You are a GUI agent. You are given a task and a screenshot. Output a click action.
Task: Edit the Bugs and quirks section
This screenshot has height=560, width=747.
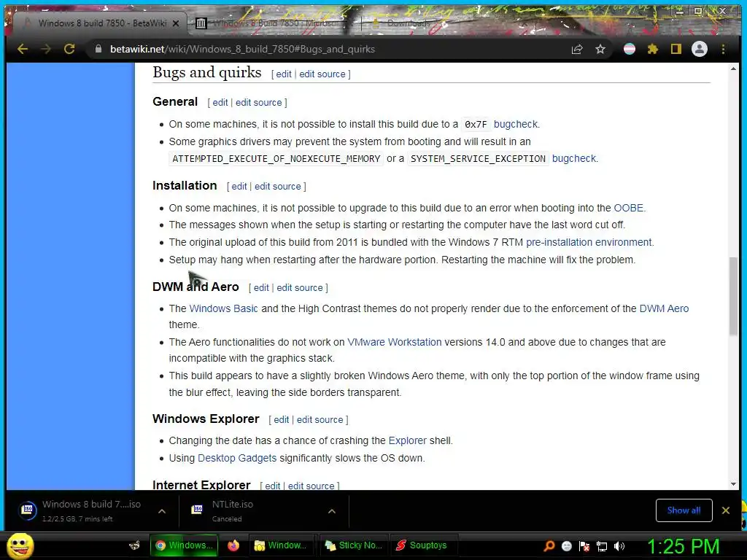coord(284,74)
